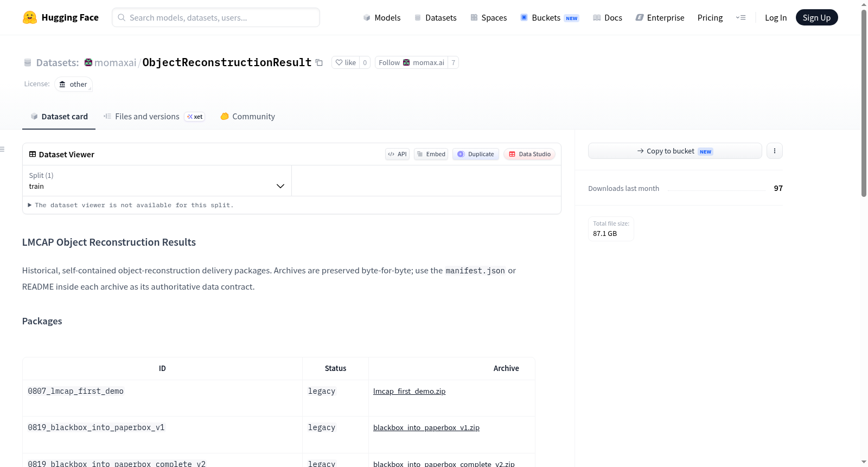Click the Dataset Viewer heading
This screenshot has height=467, width=868.
click(67, 155)
